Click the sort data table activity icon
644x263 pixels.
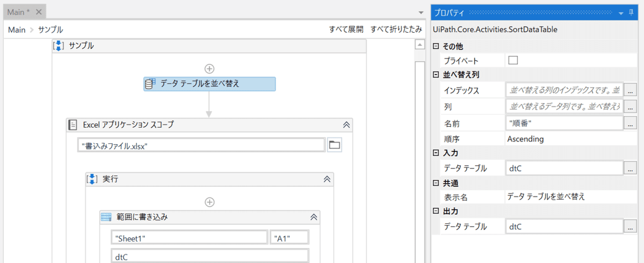click(150, 84)
